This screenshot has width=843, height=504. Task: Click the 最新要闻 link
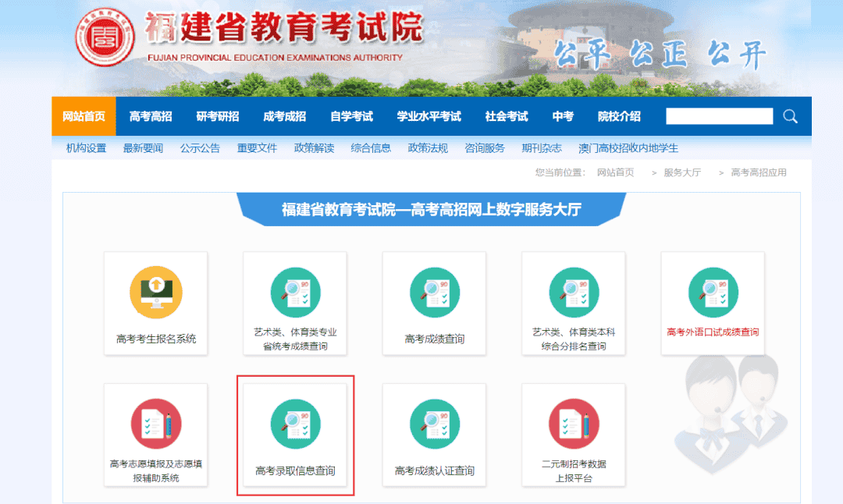(x=143, y=147)
